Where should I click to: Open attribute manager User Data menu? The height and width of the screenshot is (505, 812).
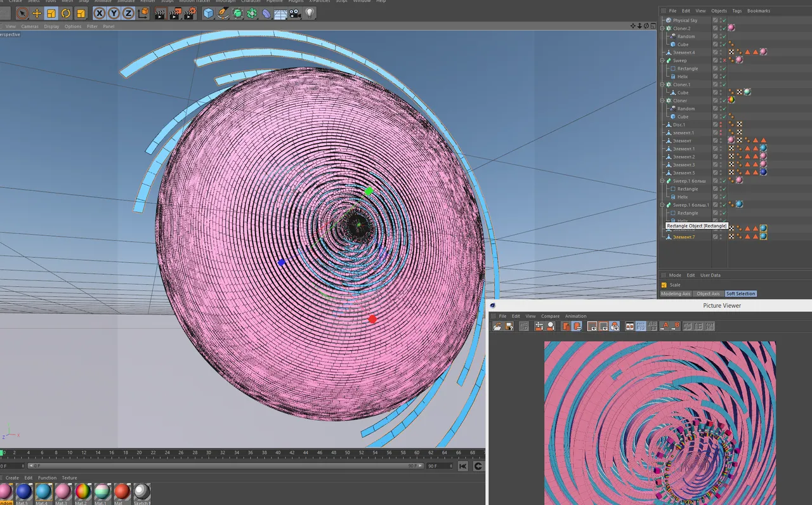pyautogui.click(x=710, y=275)
